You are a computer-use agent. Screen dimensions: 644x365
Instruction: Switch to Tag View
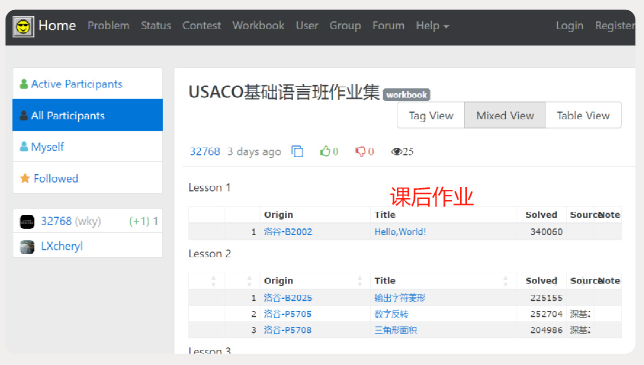pos(431,115)
